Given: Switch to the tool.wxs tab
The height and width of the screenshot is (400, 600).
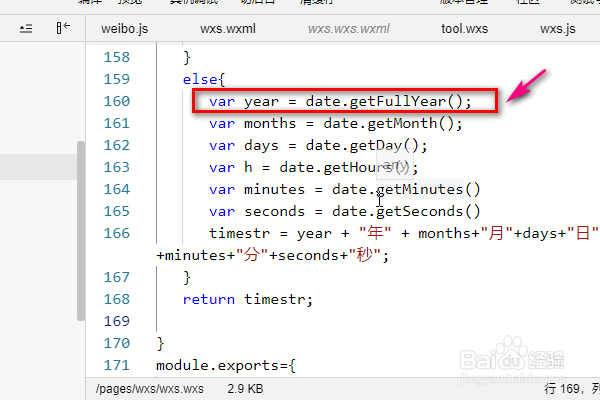Looking at the screenshot, I should pyautogui.click(x=465, y=29).
